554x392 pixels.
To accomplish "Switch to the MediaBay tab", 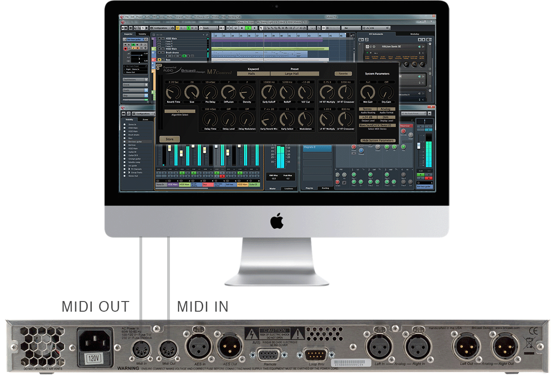I will pos(414,34).
